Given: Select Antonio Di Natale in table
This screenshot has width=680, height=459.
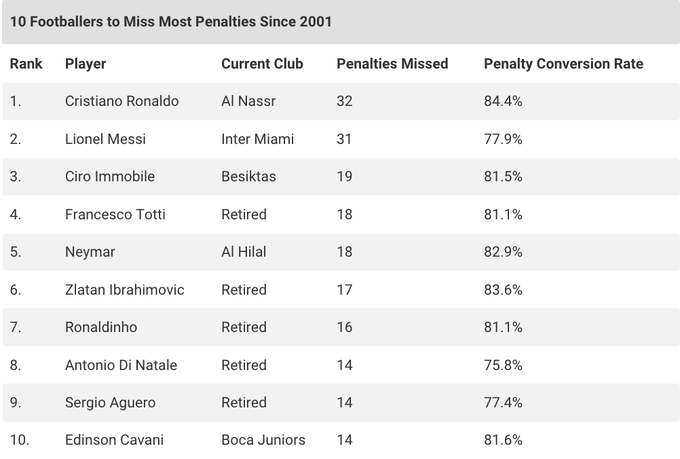Looking at the screenshot, I should coord(120,365).
